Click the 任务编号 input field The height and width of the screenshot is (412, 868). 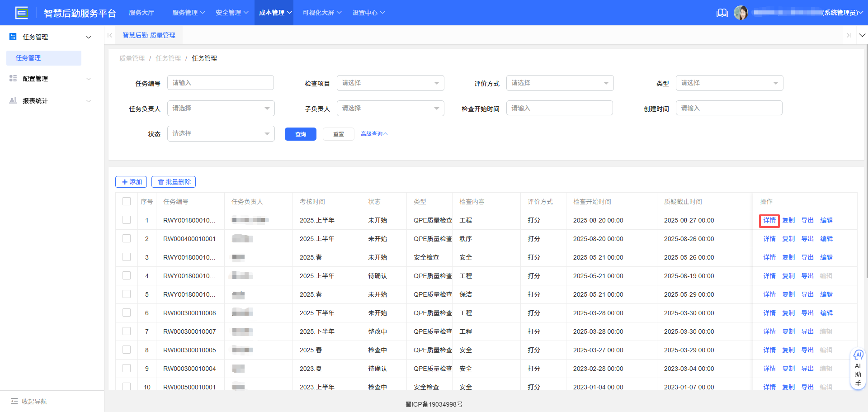221,83
